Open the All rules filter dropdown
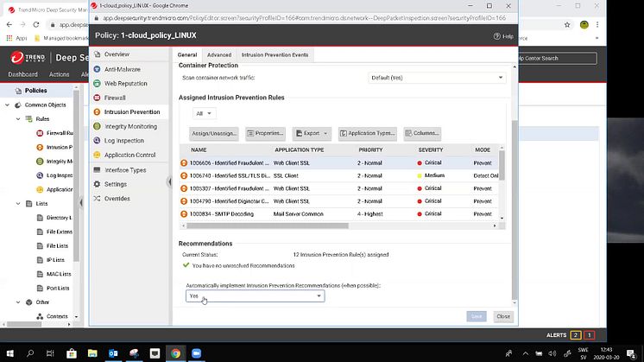 pyautogui.click(x=204, y=113)
